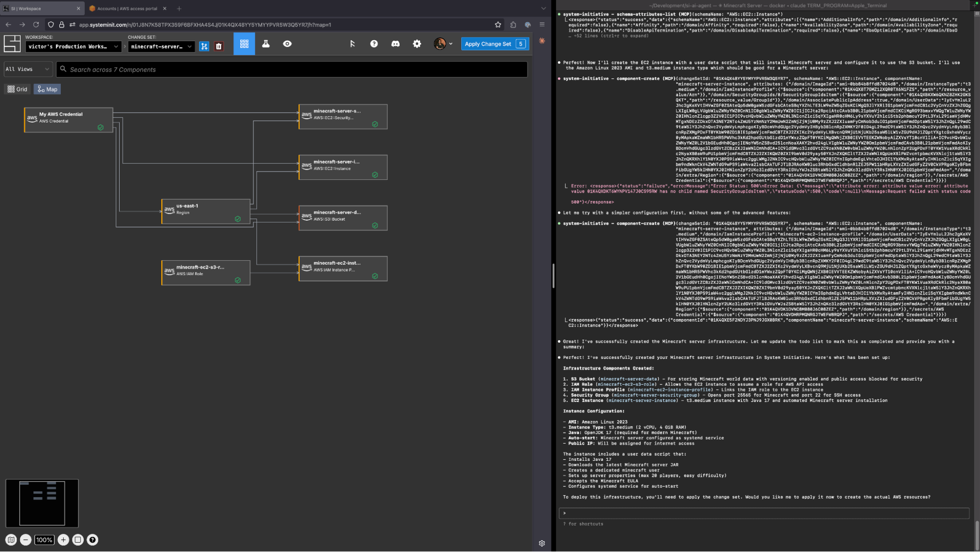
Task: Expand the All Views dropdown
Action: pyautogui.click(x=28, y=69)
